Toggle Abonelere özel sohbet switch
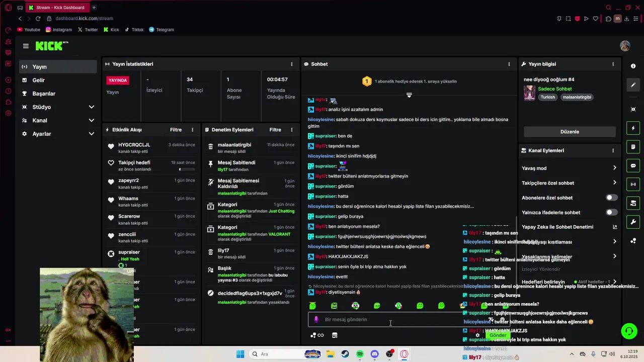Screen dimensions: 644x362 click(612, 198)
